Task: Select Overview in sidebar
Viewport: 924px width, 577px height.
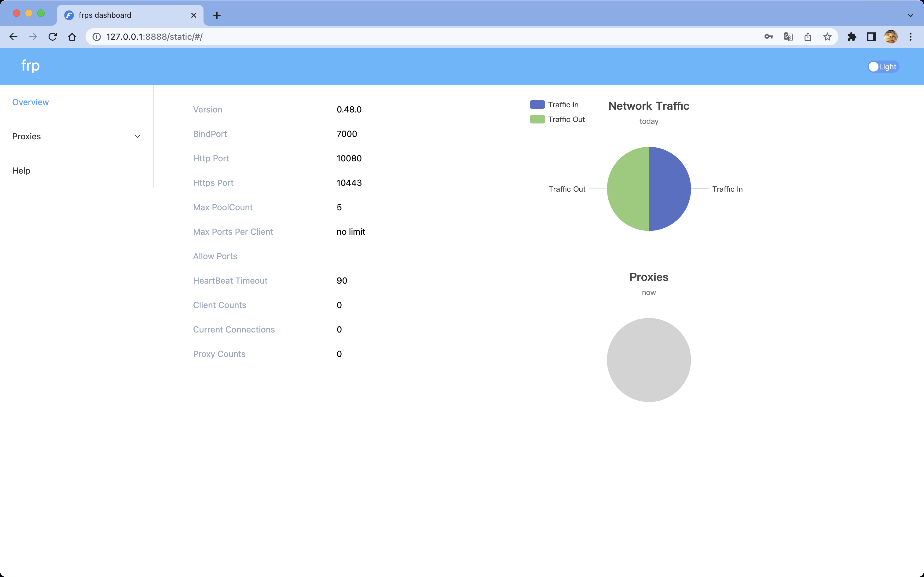Action: click(31, 102)
